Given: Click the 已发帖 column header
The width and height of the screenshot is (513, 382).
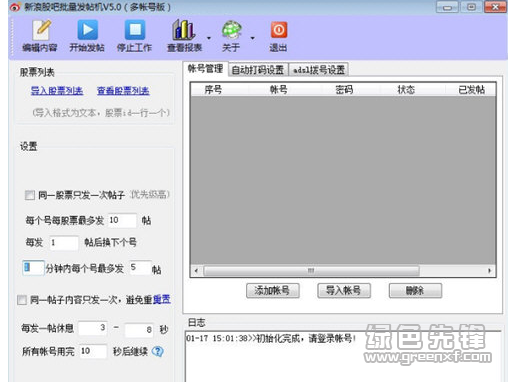Looking at the screenshot, I should [x=471, y=90].
